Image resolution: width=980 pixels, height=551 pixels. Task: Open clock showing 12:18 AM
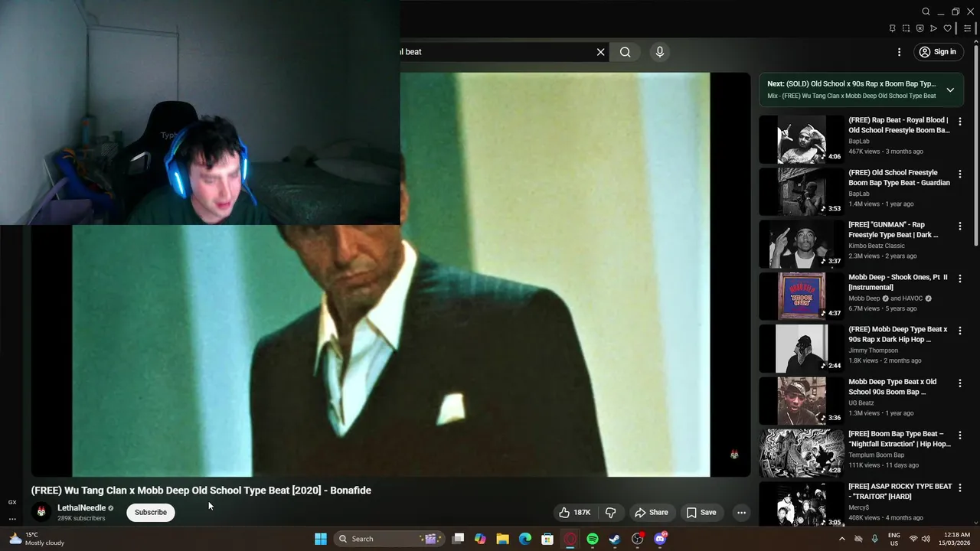pos(956,539)
